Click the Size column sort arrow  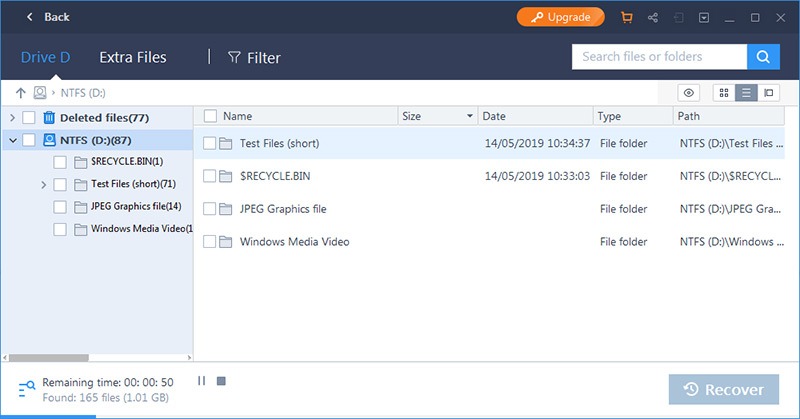(x=470, y=116)
